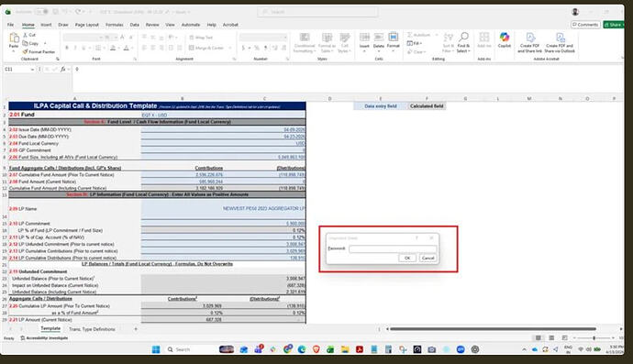The image size is (633, 364).
Task: Focus the Password input field
Action: (x=393, y=249)
